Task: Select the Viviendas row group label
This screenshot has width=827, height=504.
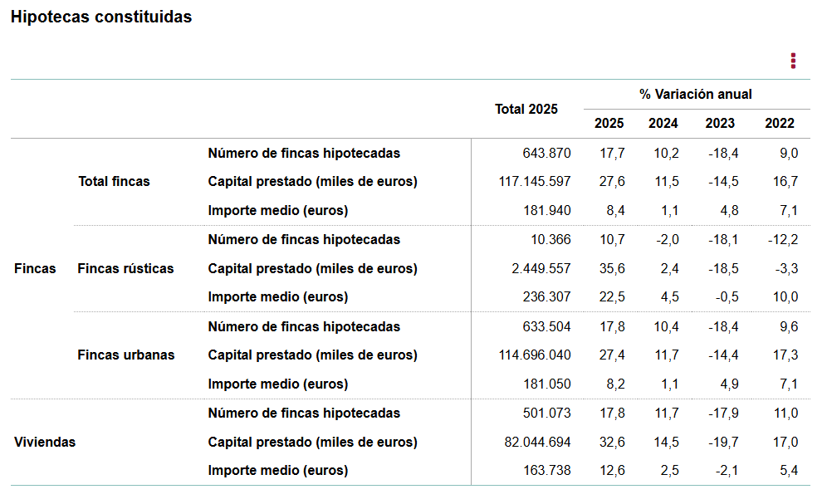Action: point(45,442)
